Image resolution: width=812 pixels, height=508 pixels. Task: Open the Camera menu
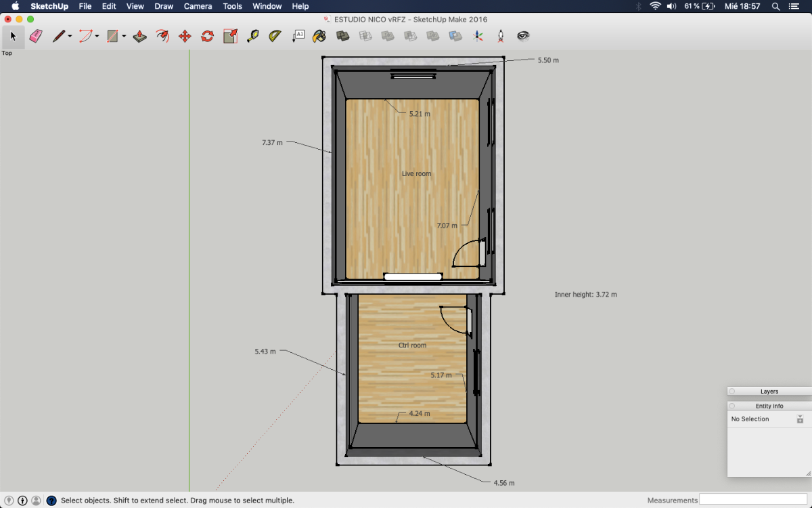198,6
